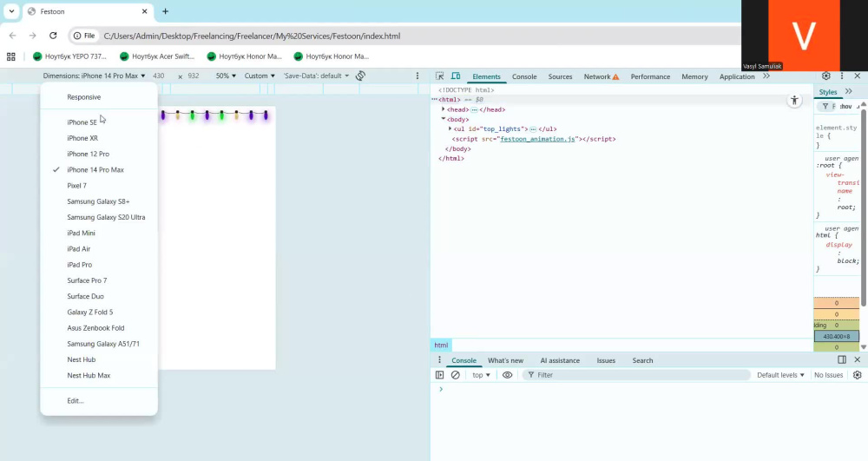Image resolution: width=868 pixels, height=461 pixels.
Task: Open console drawer three-dot menu
Action: [439, 359]
